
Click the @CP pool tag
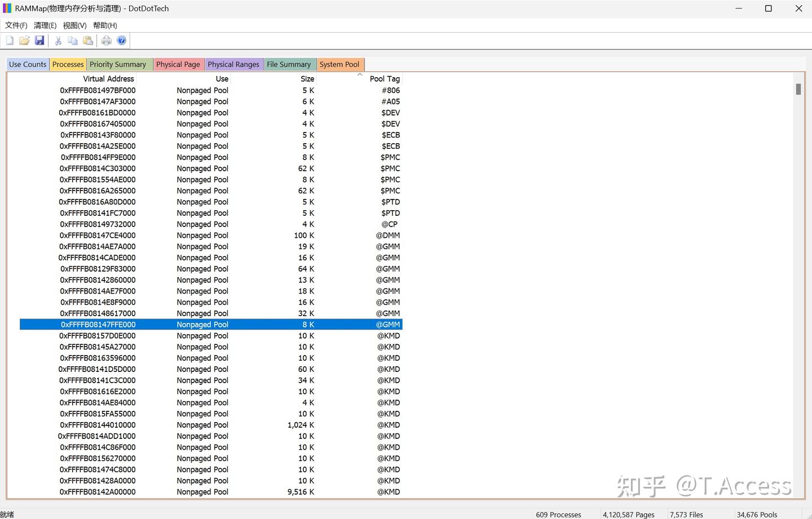tap(390, 224)
